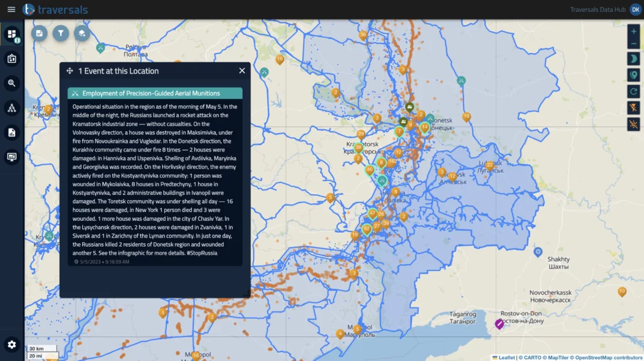Viewport: 644px width, 361px height.
Task: Grab the move handle of event popup
Action: pyautogui.click(x=70, y=71)
